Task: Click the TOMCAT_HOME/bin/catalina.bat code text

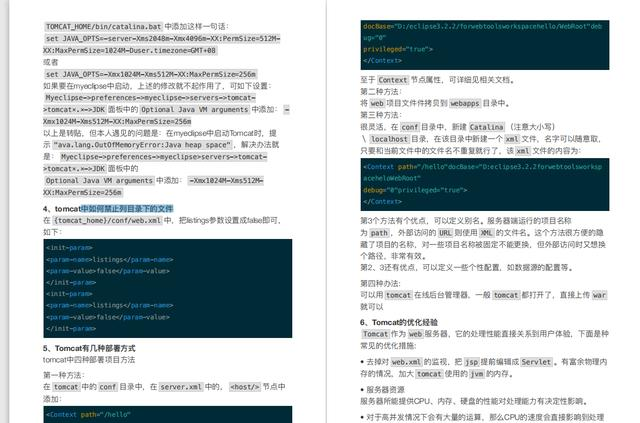Action: pyautogui.click(x=103, y=27)
